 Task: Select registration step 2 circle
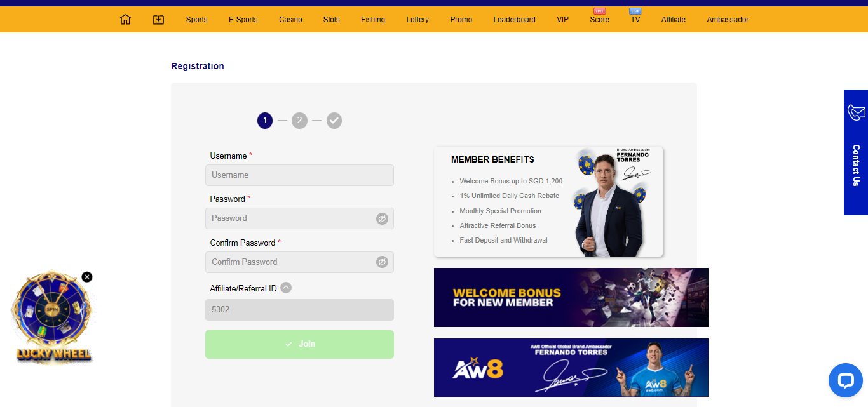pyautogui.click(x=299, y=121)
